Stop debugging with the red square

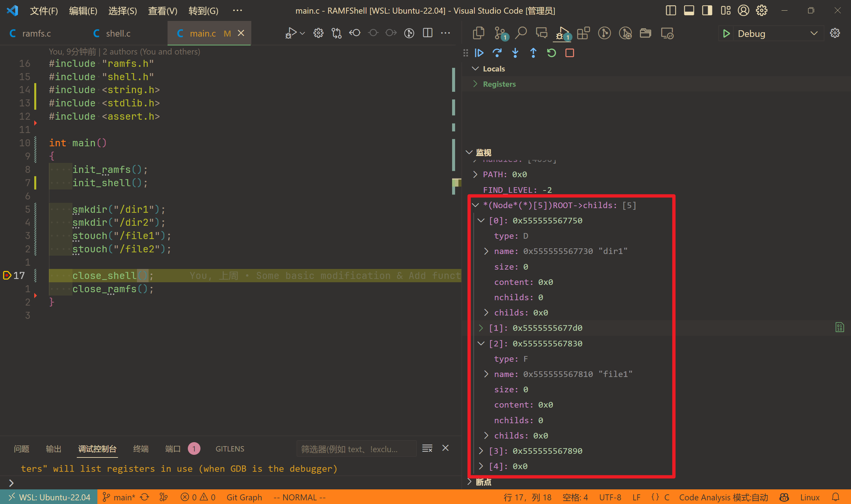click(569, 53)
